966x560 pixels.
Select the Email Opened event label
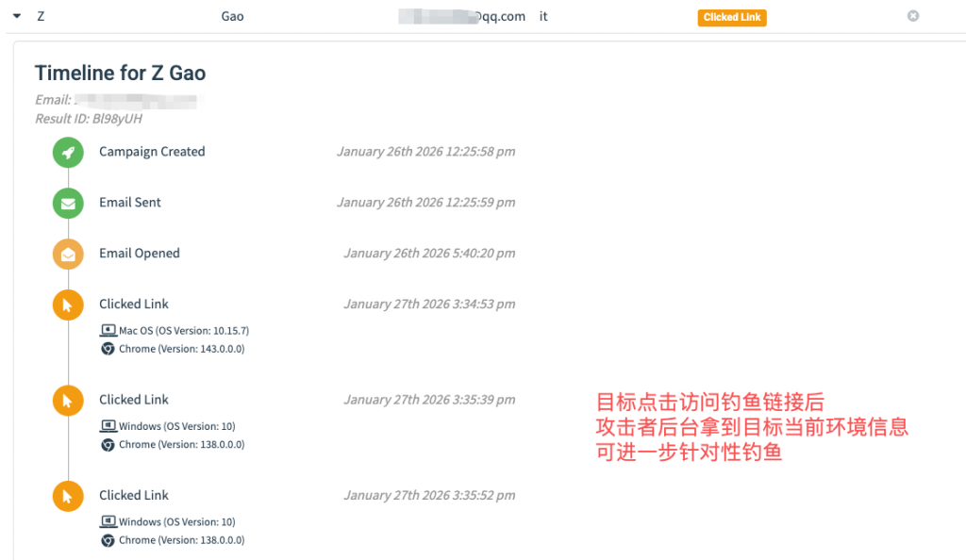[140, 254]
